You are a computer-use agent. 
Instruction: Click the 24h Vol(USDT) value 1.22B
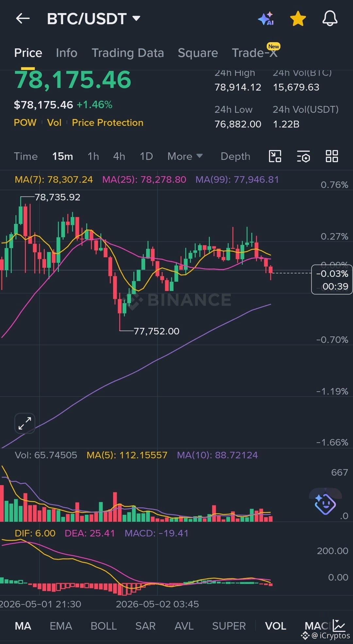(286, 124)
